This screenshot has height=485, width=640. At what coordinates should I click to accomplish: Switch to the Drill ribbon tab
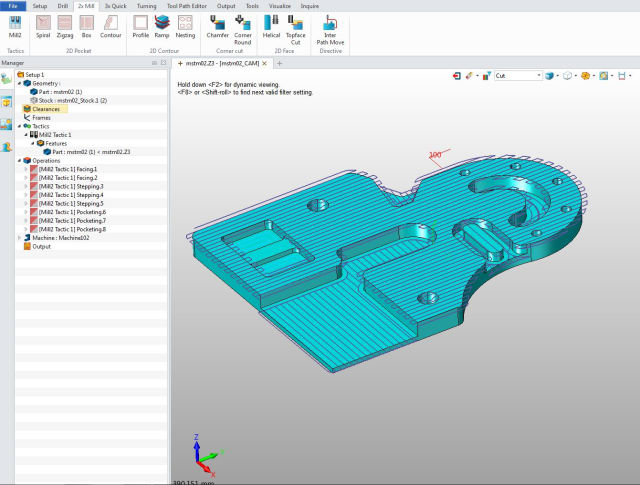point(63,6)
